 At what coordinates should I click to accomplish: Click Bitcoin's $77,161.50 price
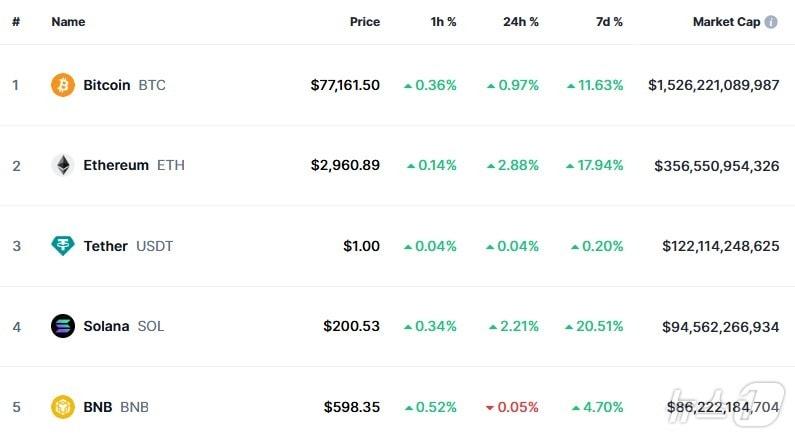(x=345, y=85)
